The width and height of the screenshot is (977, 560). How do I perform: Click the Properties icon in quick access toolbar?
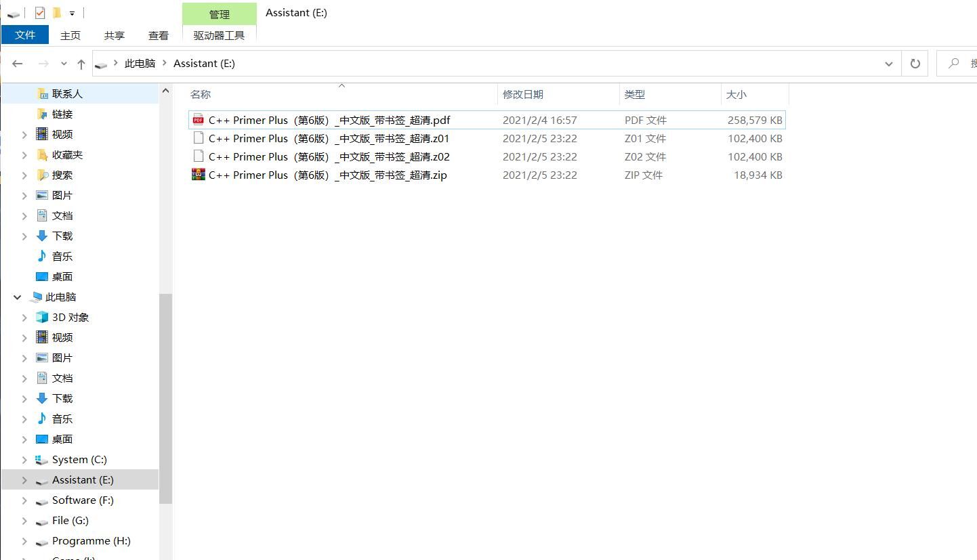pos(40,13)
